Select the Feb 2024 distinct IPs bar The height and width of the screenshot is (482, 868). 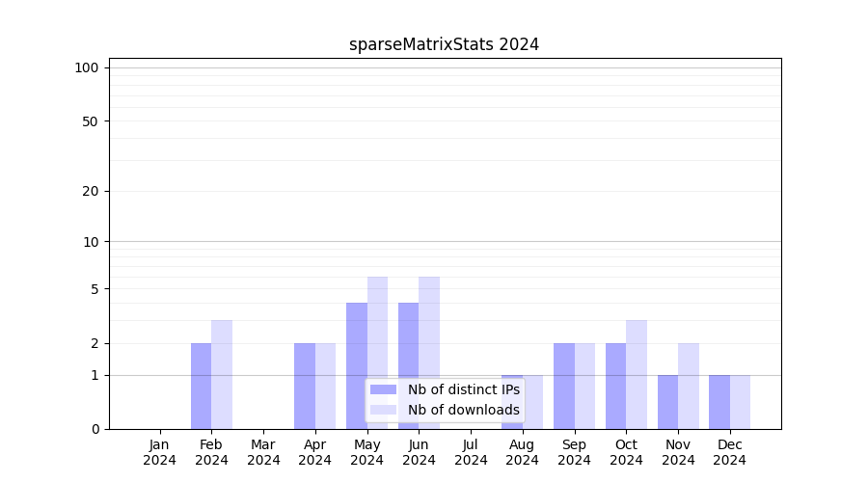(x=201, y=386)
